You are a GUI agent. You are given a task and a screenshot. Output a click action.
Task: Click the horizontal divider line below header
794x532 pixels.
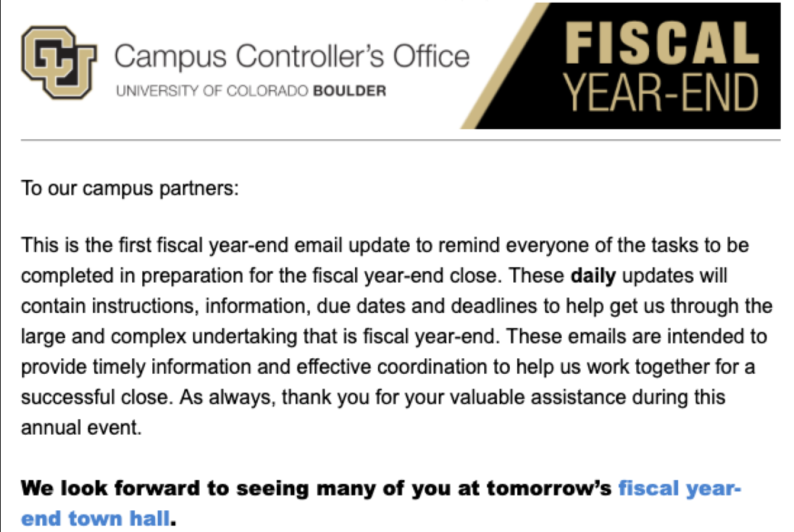[400, 140]
